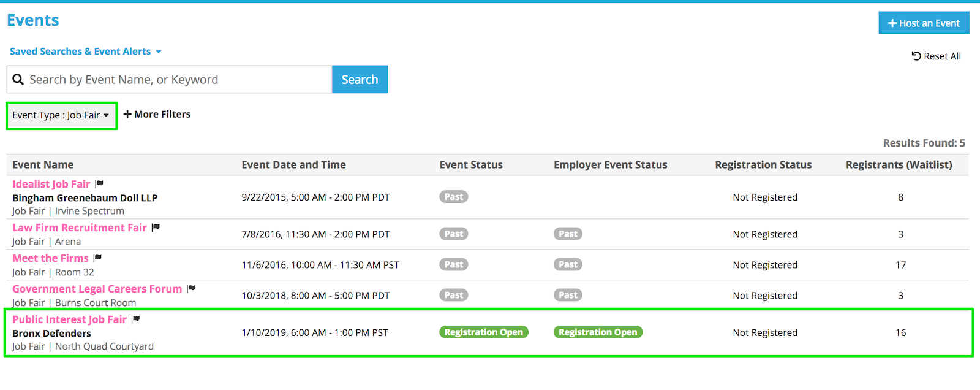
Task: Click Registration Open badge under Event Status
Action: pyautogui.click(x=483, y=332)
